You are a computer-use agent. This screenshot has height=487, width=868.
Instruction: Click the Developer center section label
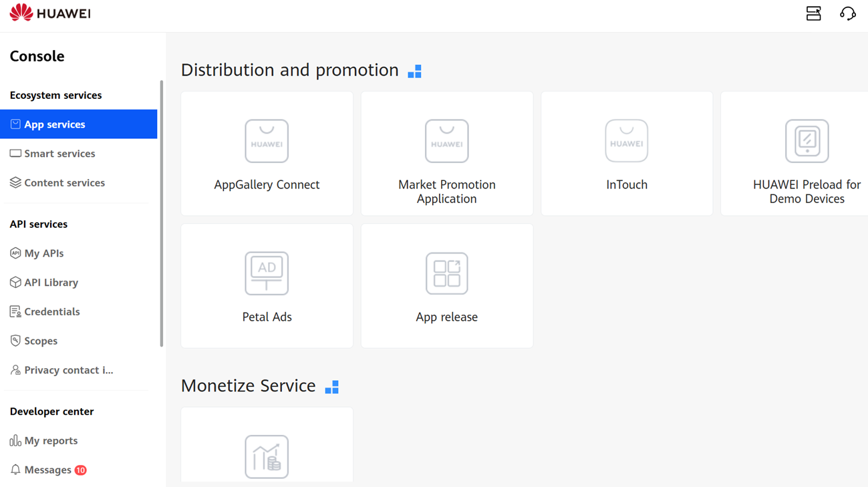click(51, 412)
